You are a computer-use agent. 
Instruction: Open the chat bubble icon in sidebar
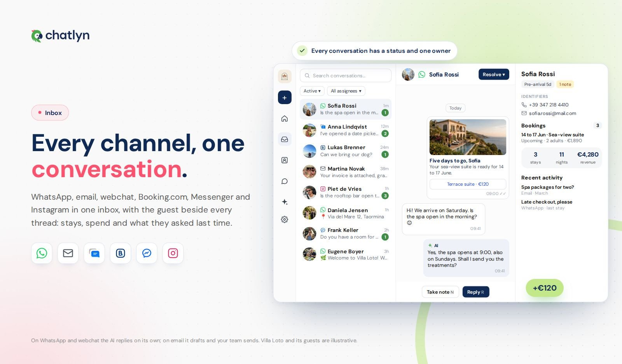click(x=285, y=181)
